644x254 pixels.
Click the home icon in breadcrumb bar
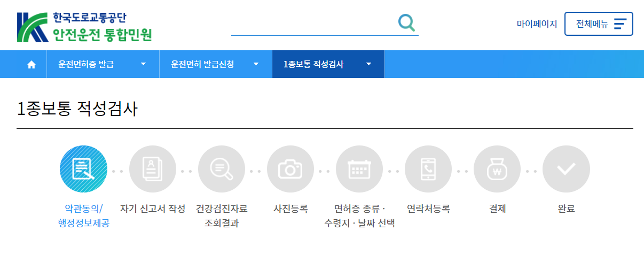pyautogui.click(x=32, y=65)
